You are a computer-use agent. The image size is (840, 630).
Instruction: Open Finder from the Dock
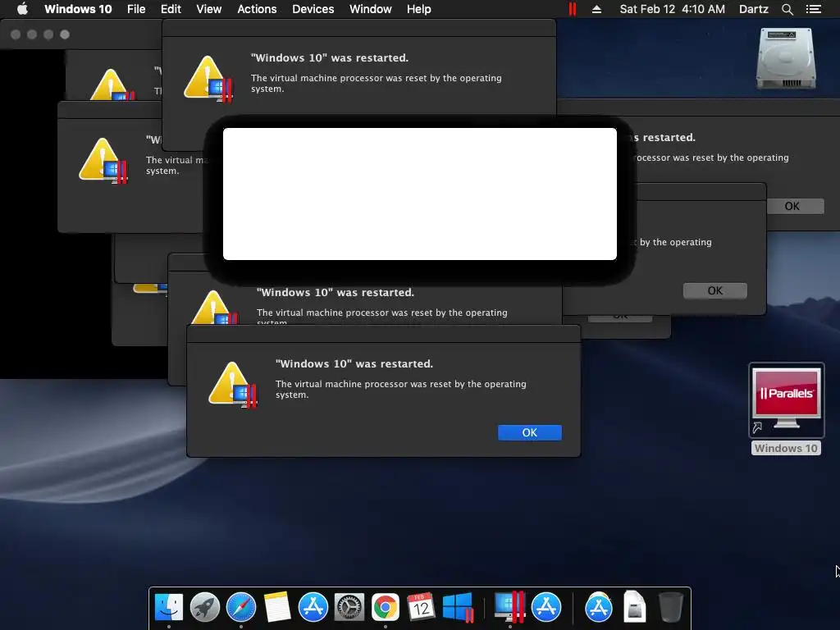169,607
